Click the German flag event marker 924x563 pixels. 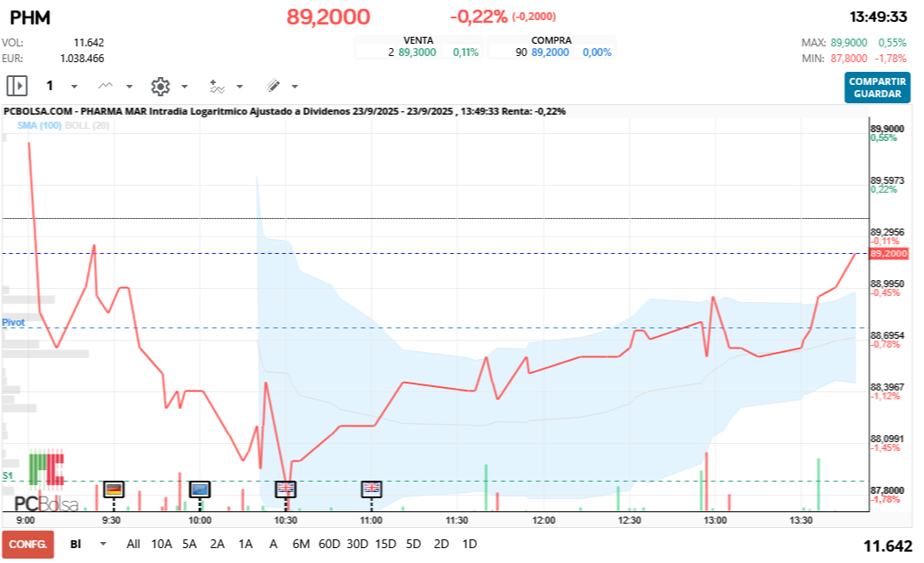click(x=114, y=489)
